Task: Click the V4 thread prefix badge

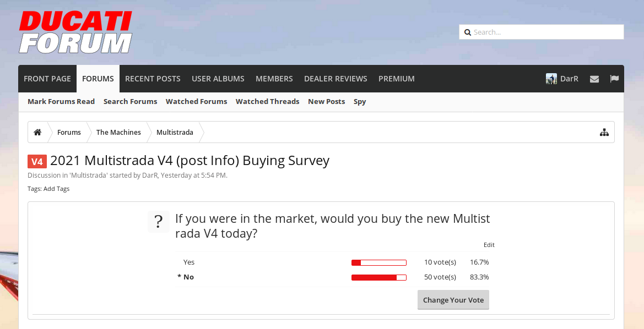Action: click(x=37, y=161)
